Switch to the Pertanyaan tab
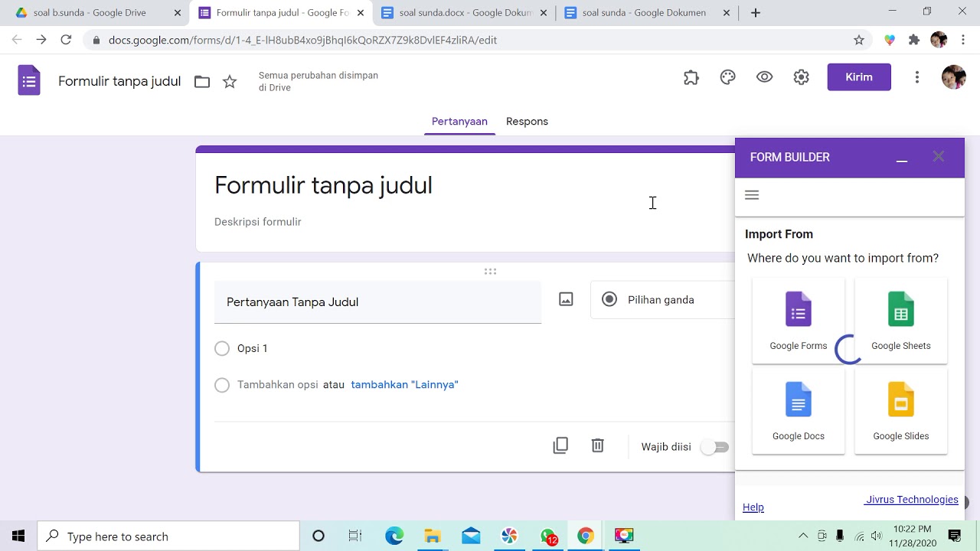This screenshot has width=980, height=551. (459, 122)
